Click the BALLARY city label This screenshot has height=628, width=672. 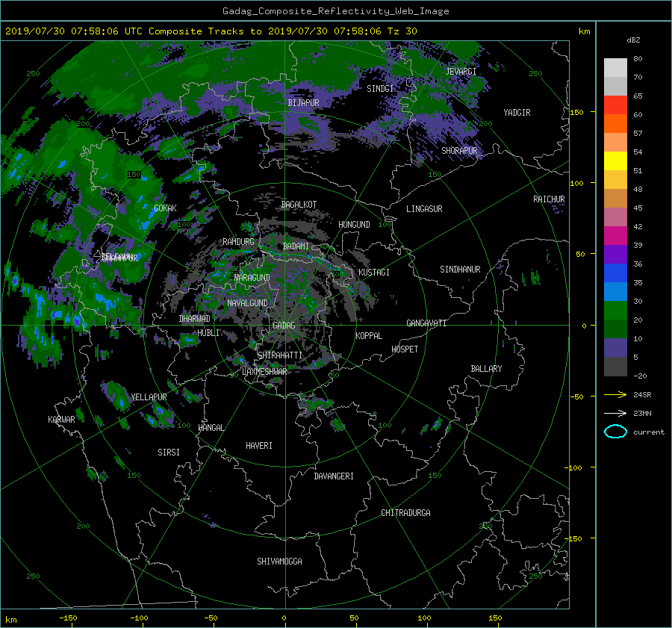click(486, 369)
